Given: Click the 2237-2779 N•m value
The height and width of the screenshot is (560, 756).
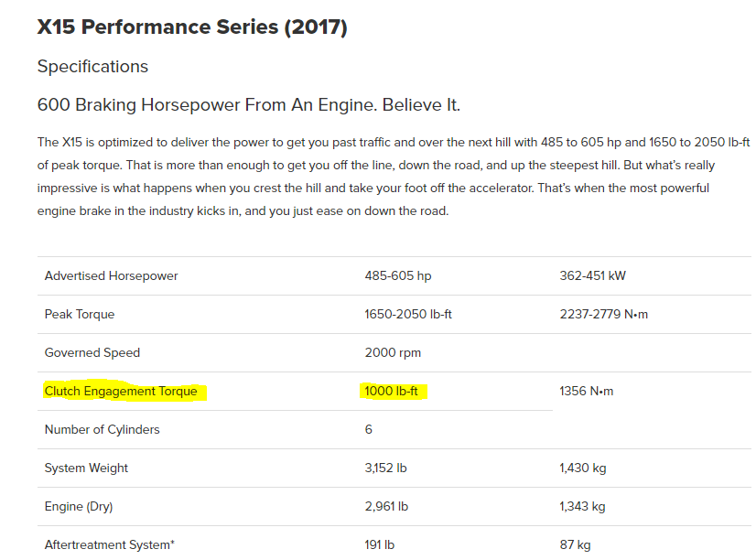Looking at the screenshot, I should pos(603,315).
